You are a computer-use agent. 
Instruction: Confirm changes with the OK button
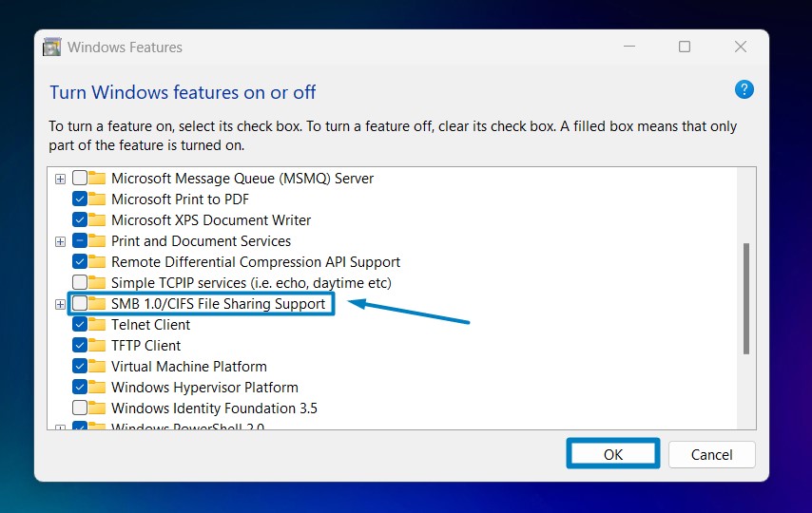613,454
